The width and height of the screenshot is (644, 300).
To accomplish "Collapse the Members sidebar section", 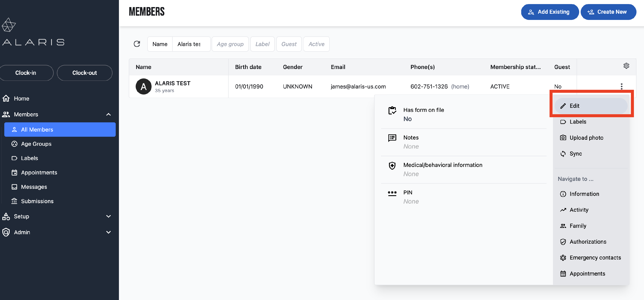I will 108,114.
